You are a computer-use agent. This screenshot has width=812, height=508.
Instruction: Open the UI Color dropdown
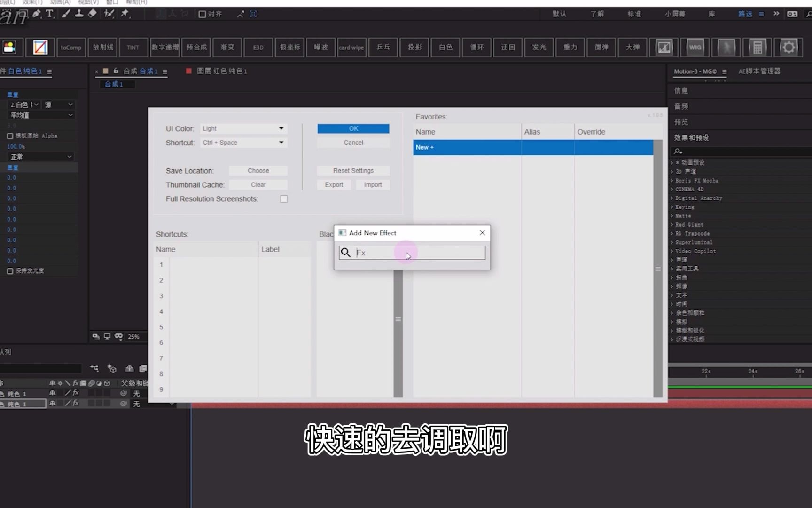(x=243, y=128)
